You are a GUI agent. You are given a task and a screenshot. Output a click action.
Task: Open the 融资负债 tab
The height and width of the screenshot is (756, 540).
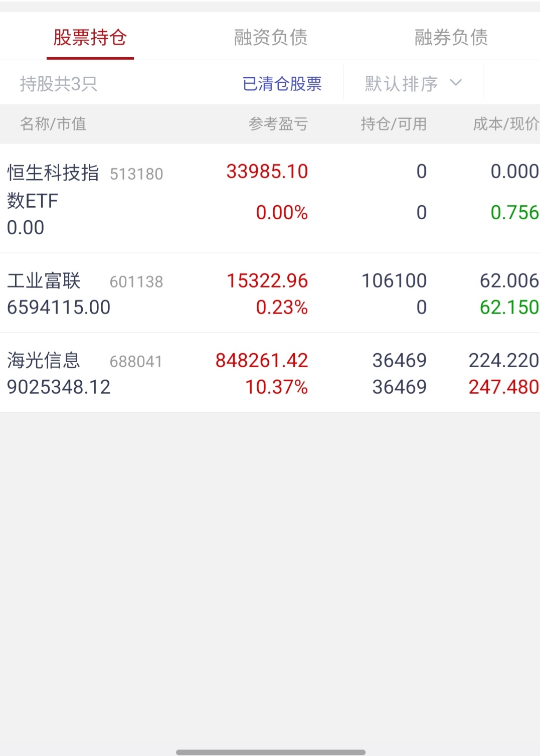270,38
